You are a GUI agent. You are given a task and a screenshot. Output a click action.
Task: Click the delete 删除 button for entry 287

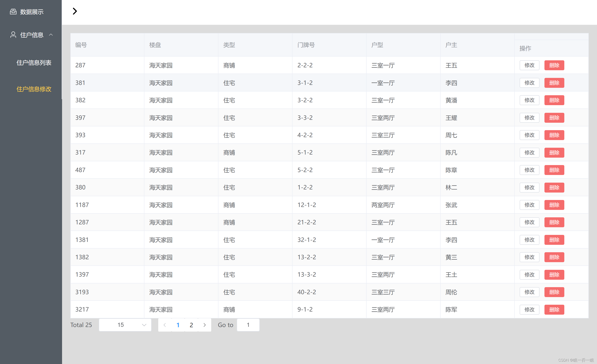(x=554, y=65)
